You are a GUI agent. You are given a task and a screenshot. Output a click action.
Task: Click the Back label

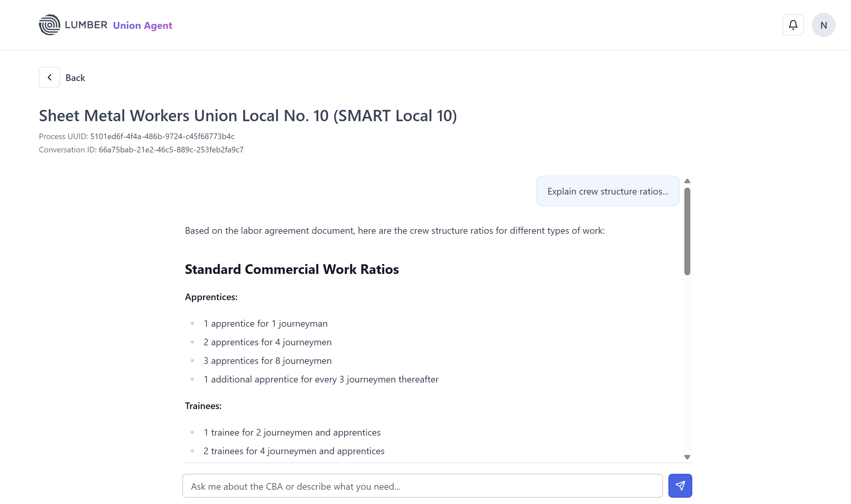pyautogui.click(x=75, y=78)
